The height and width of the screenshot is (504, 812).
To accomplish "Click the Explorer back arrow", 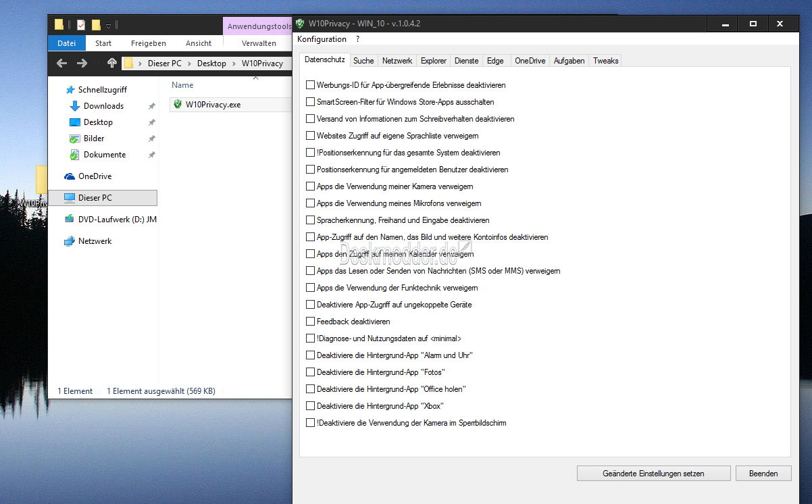I will [x=61, y=64].
